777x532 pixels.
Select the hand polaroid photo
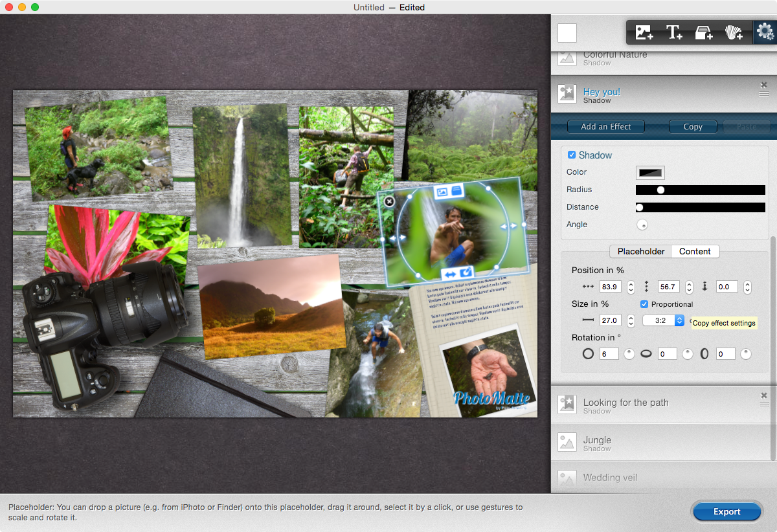point(488,369)
